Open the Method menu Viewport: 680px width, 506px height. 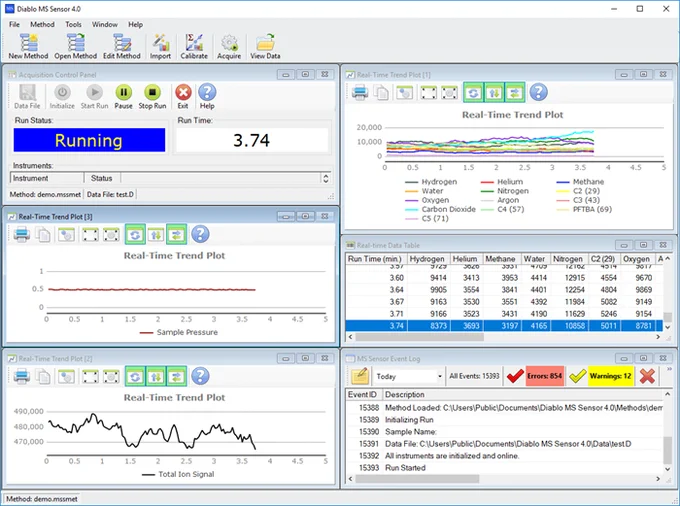[42, 24]
